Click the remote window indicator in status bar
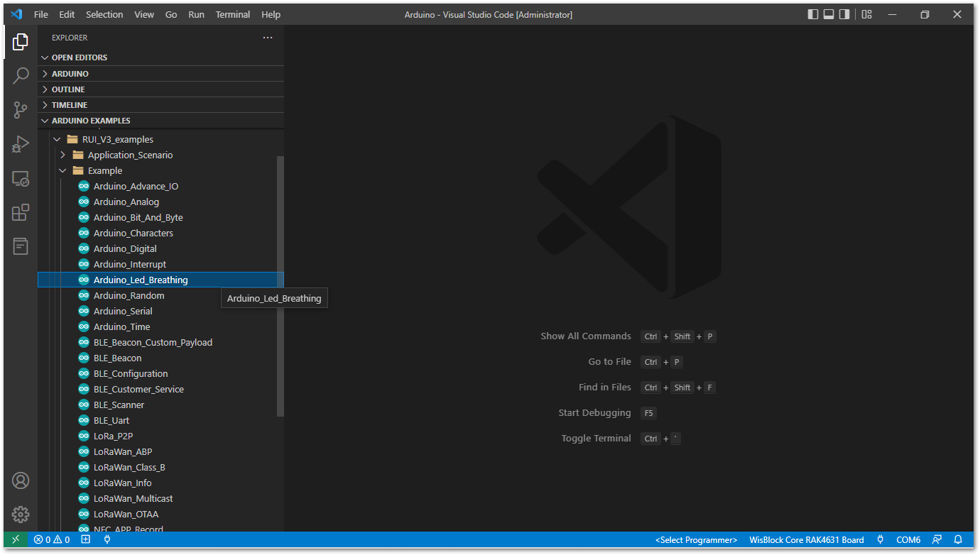 click(16, 539)
